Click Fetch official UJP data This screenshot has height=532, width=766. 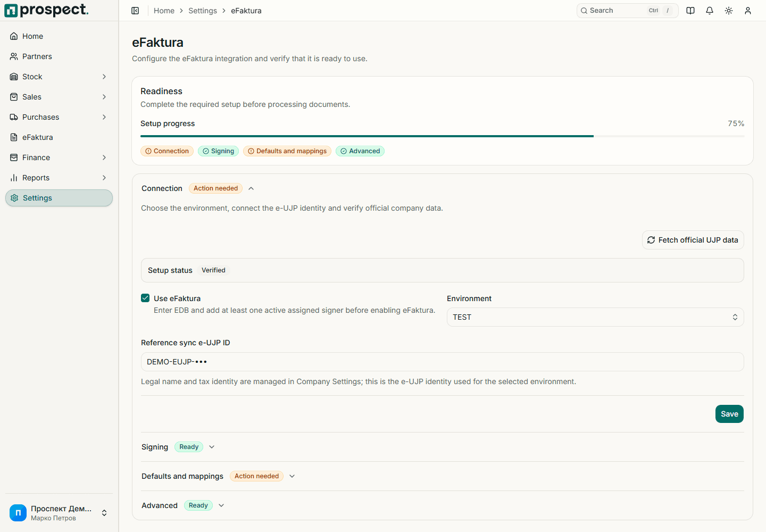pos(693,240)
